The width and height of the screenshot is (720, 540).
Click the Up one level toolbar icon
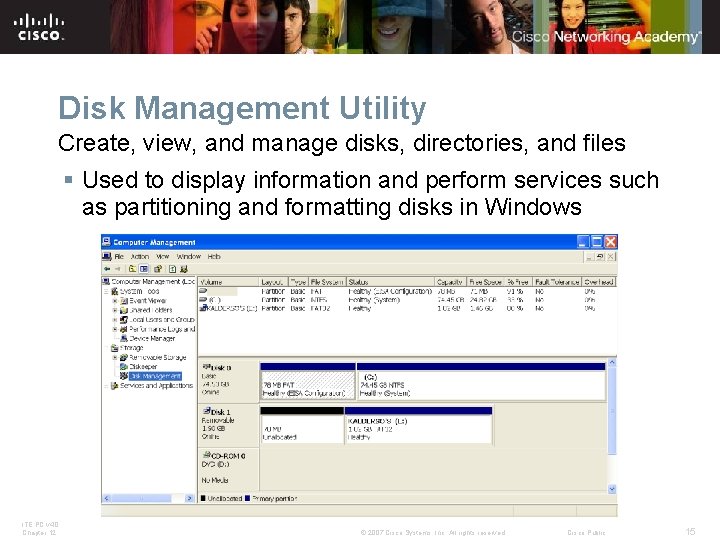132,269
